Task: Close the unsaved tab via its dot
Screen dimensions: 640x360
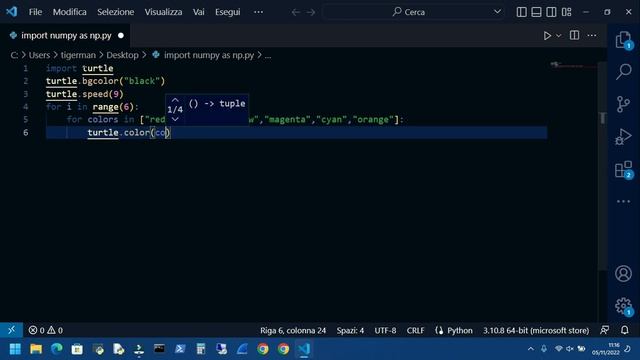Action: click(x=121, y=36)
